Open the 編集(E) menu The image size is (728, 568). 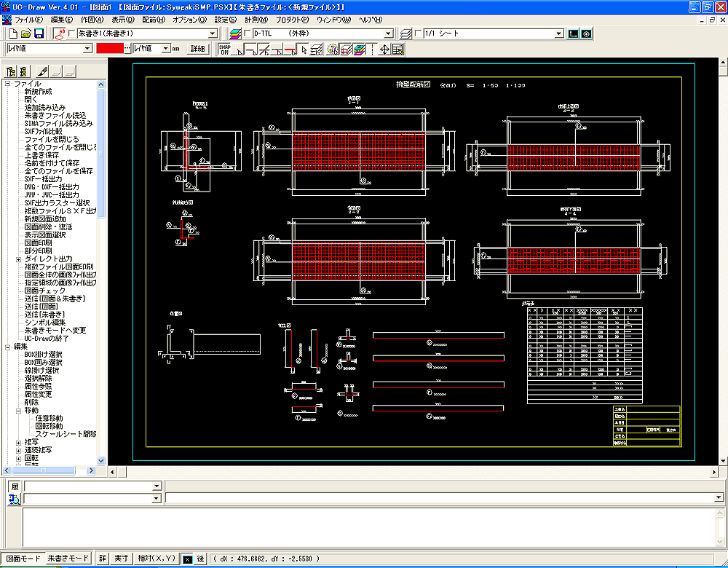62,20
